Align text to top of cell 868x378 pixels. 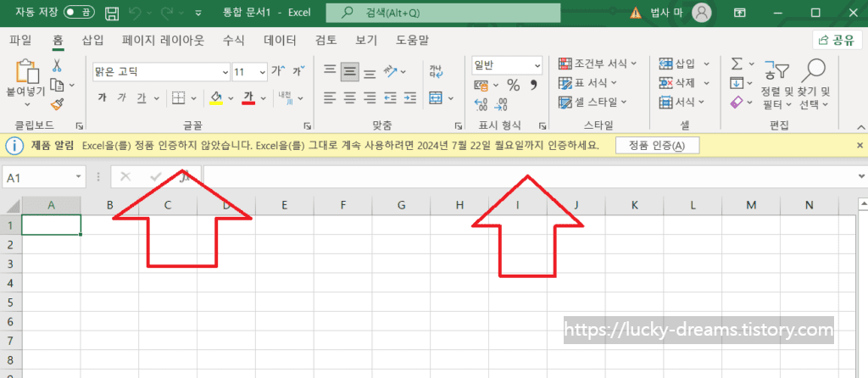tap(330, 71)
